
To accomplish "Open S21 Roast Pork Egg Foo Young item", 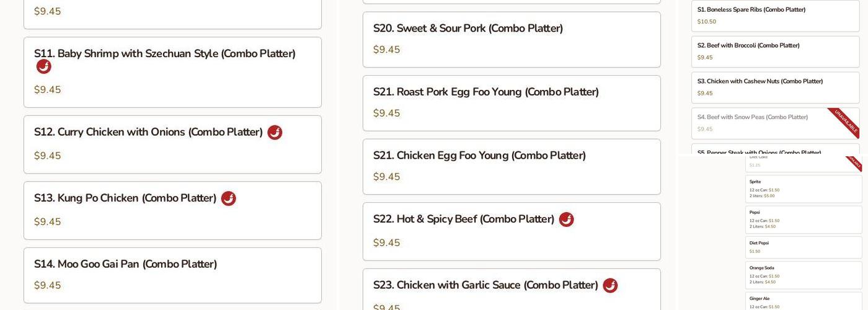I will coord(485,92).
